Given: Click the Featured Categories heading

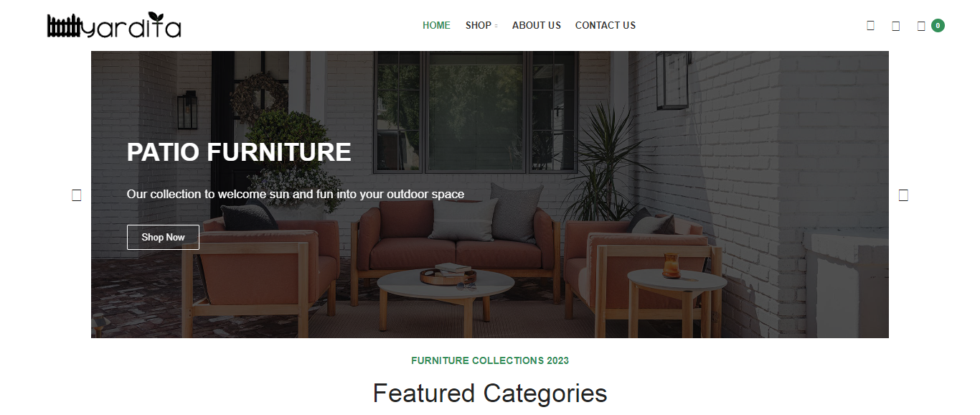Looking at the screenshot, I should (x=490, y=393).
